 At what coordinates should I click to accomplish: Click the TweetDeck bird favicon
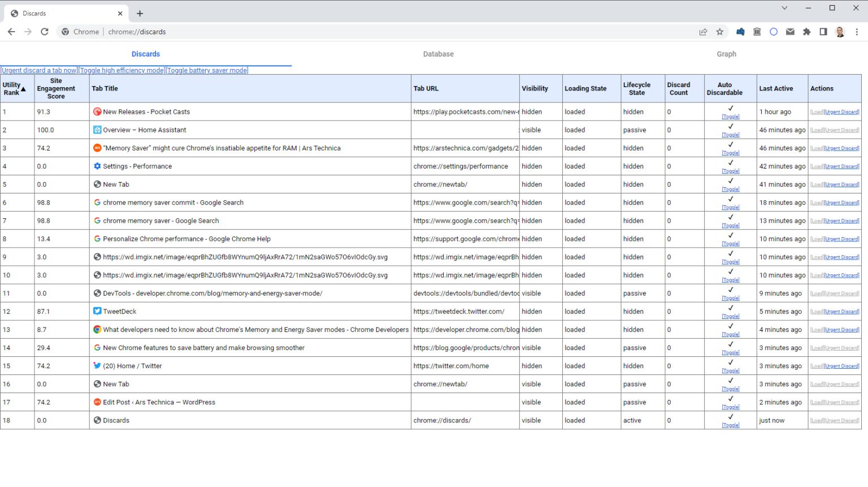point(97,311)
